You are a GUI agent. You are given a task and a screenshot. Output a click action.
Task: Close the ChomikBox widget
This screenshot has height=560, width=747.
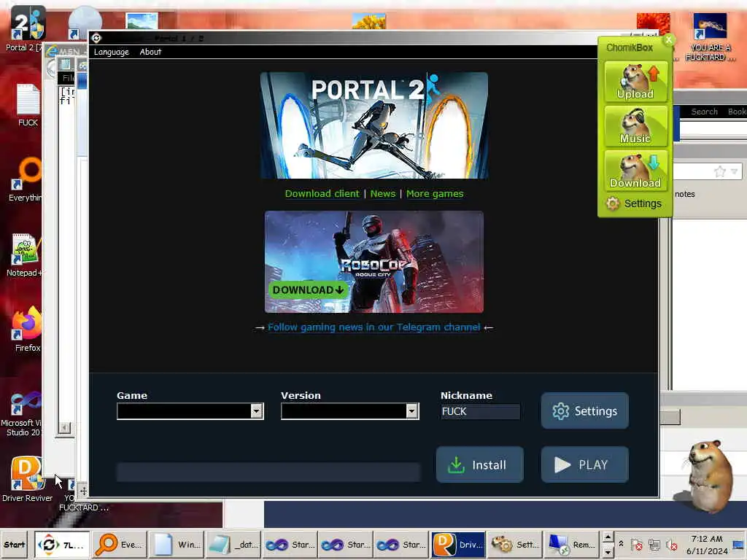[x=668, y=40]
